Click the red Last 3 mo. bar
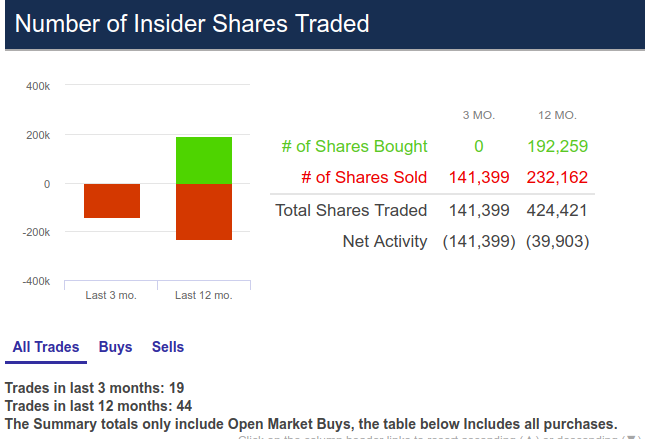Viewport: 645px width, 439px height. click(112, 200)
